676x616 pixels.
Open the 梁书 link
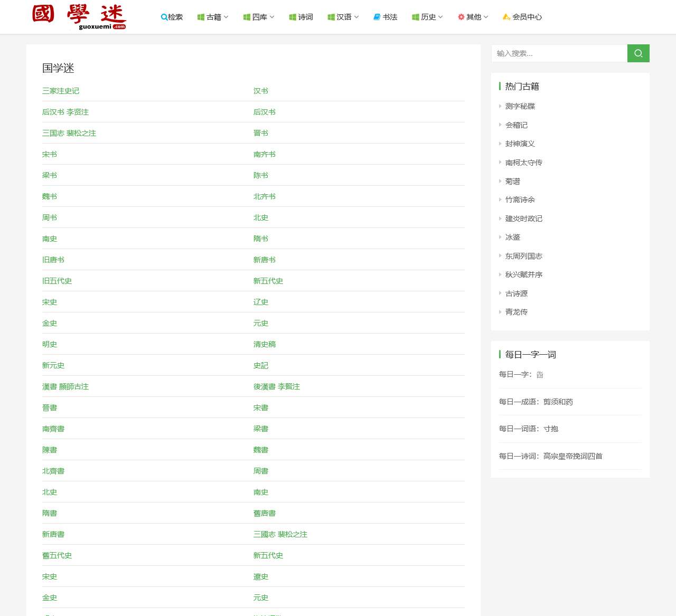click(50, 175)
